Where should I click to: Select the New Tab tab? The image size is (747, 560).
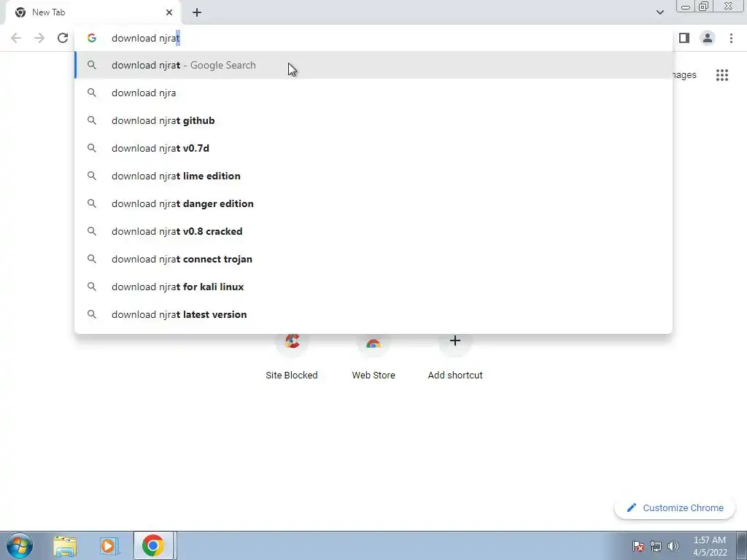click(93, 12)
